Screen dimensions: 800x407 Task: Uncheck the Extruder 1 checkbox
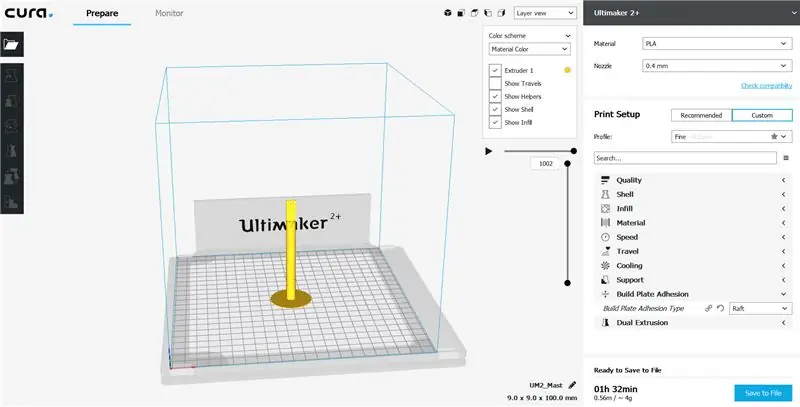point(495,70)
